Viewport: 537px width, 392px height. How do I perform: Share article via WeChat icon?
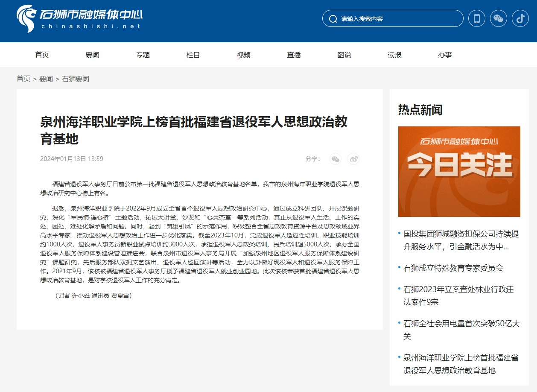(336, 159)
